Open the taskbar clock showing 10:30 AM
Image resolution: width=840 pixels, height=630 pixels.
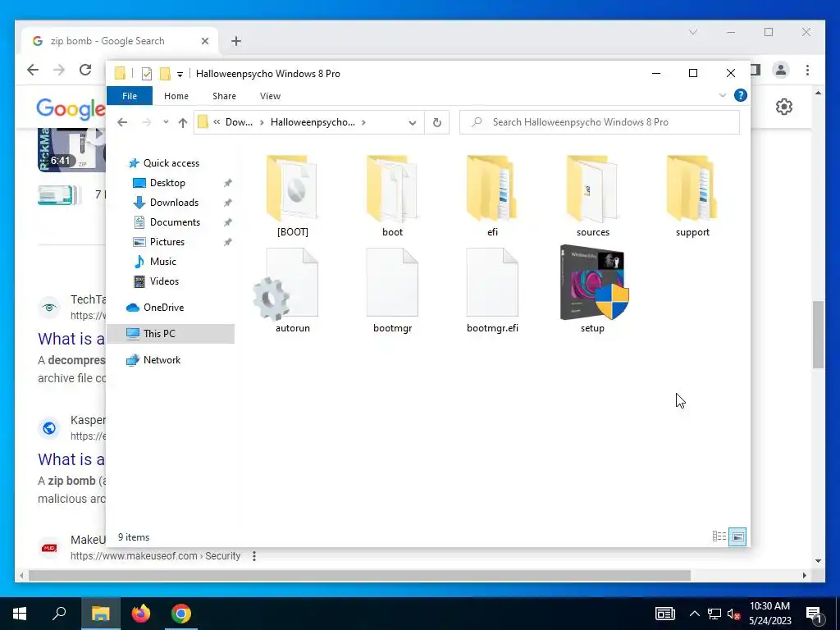[769, 614]
